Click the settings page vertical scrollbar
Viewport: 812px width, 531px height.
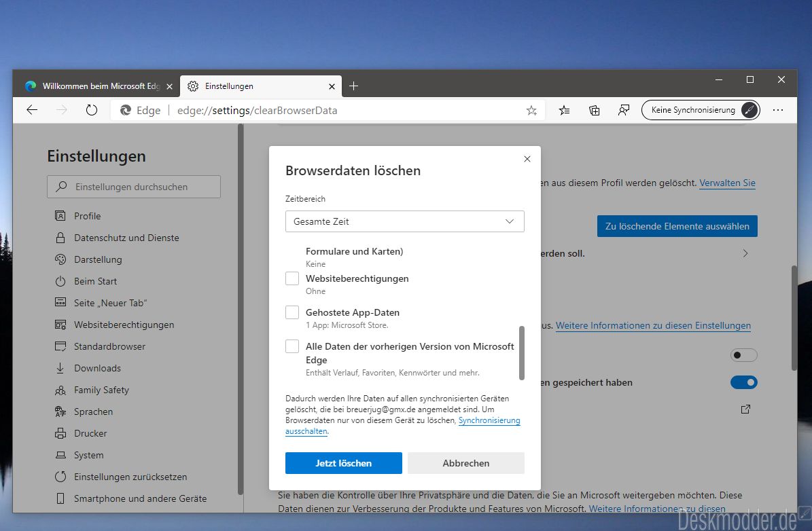point(794,318)
